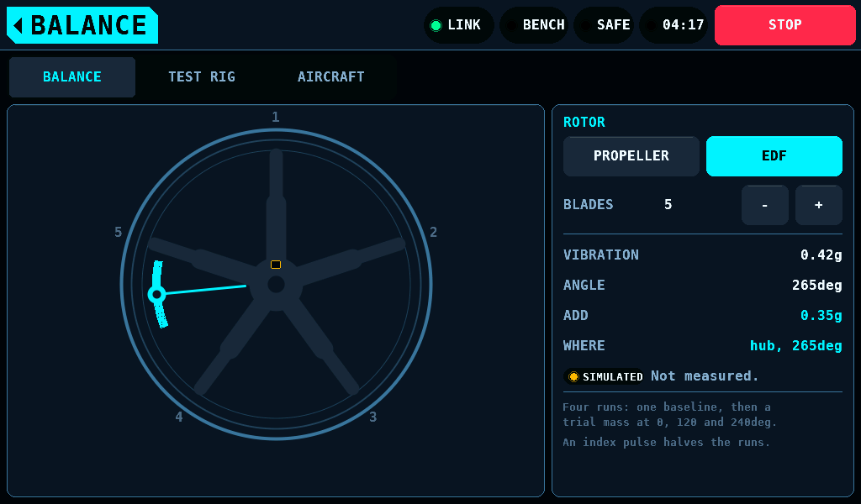Click the 'Not measured.' status text
Viewport: 861px width, 504px height.
pyautogui.click(x=705, y=376)
